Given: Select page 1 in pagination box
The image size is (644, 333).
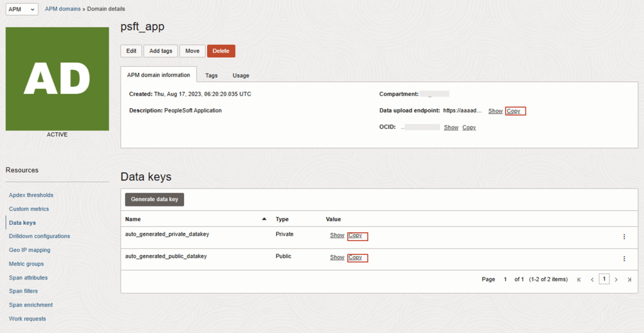Looking at the screenshot, I should [x=604, y=279].
